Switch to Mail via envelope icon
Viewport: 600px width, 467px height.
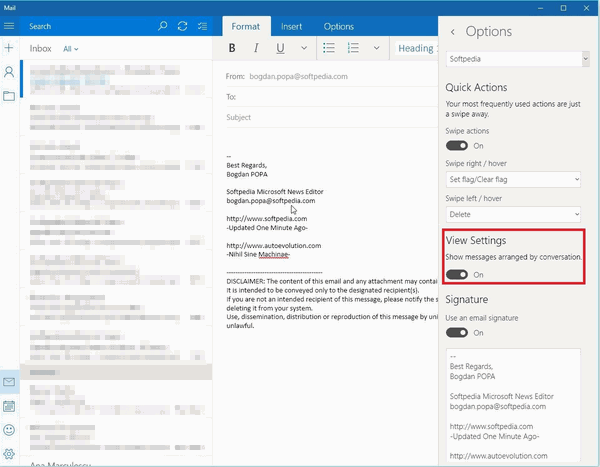9,382
